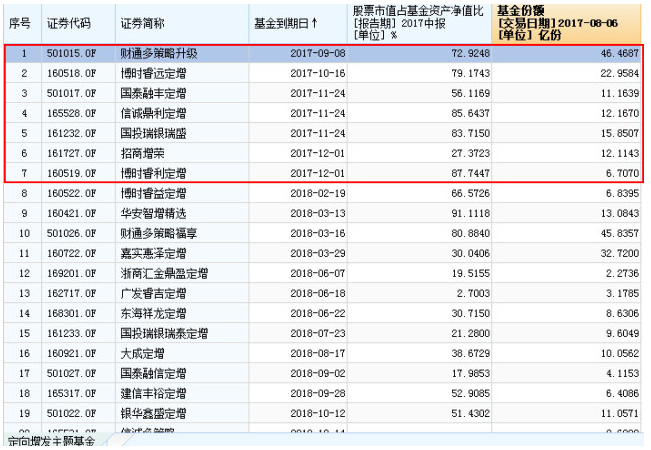This screenshot has width=651, height=450.
Task: Select fund name 财通多策略升级
Action: click(x=159, y=54)
